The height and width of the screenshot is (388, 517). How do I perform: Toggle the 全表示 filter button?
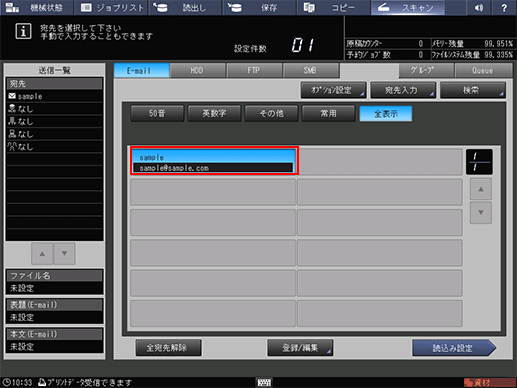(x=386, y=114)
